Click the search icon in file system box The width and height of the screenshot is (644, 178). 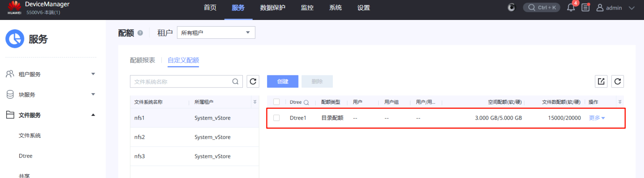(x=235, y=82)
